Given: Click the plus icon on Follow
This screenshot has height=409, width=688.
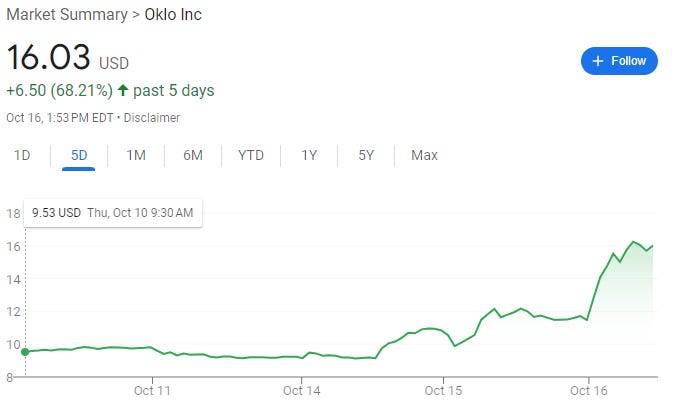Looking at the screenshot, I should (598, 61).
